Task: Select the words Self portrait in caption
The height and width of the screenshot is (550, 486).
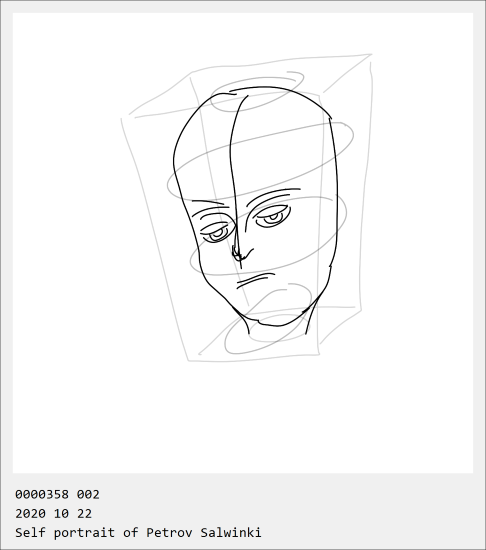Action: 65,532
